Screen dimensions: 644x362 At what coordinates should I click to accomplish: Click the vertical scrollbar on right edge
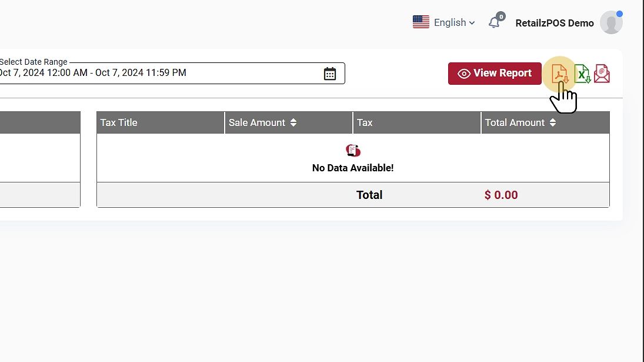642,177
